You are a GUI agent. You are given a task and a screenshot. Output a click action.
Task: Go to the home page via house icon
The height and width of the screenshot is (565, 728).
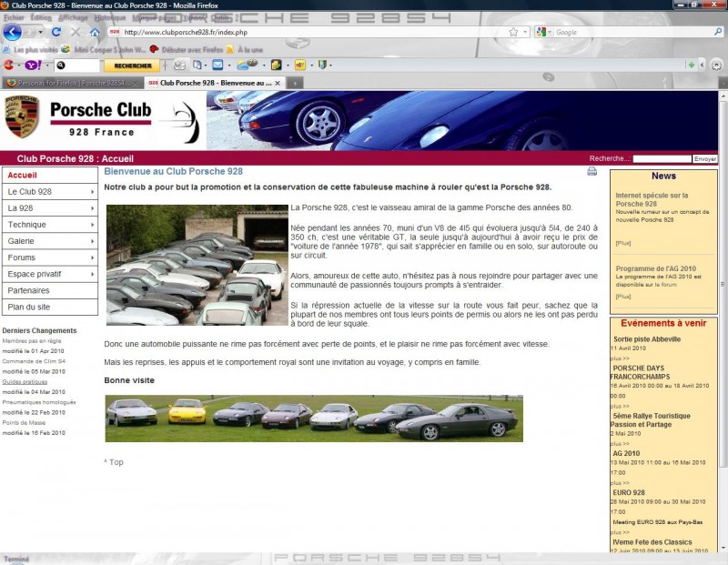pyautogui.click(x=95, y=32)
